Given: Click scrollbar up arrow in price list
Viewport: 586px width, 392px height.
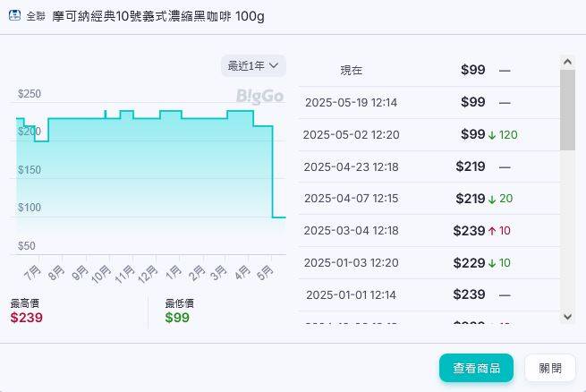Looking at the screenshot, I should pyautogui.click(x=567, y=61).
